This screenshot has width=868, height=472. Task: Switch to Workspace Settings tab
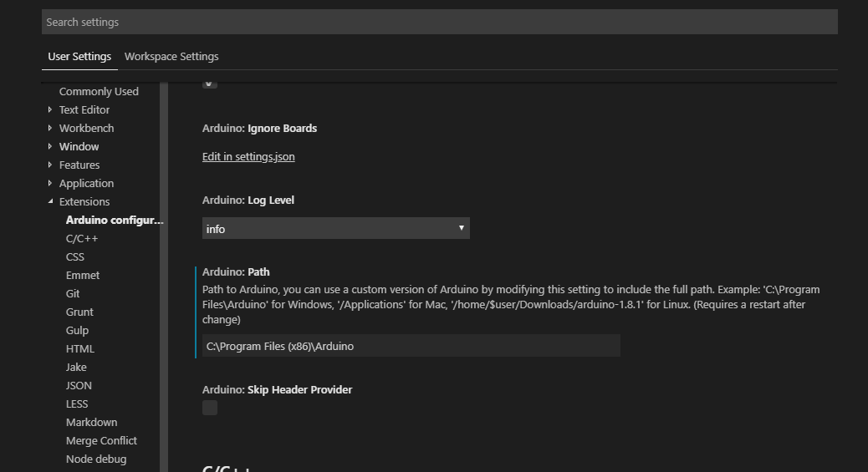click(x=171, y=57)
